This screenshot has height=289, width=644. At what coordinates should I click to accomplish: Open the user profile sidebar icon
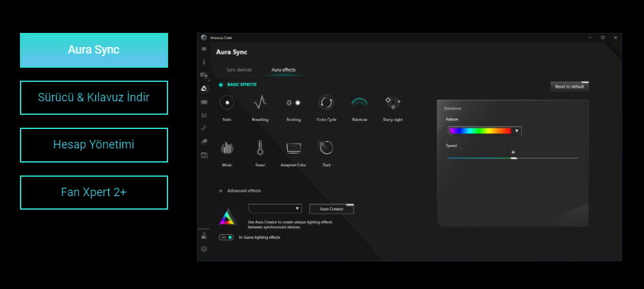coord(204,235)
